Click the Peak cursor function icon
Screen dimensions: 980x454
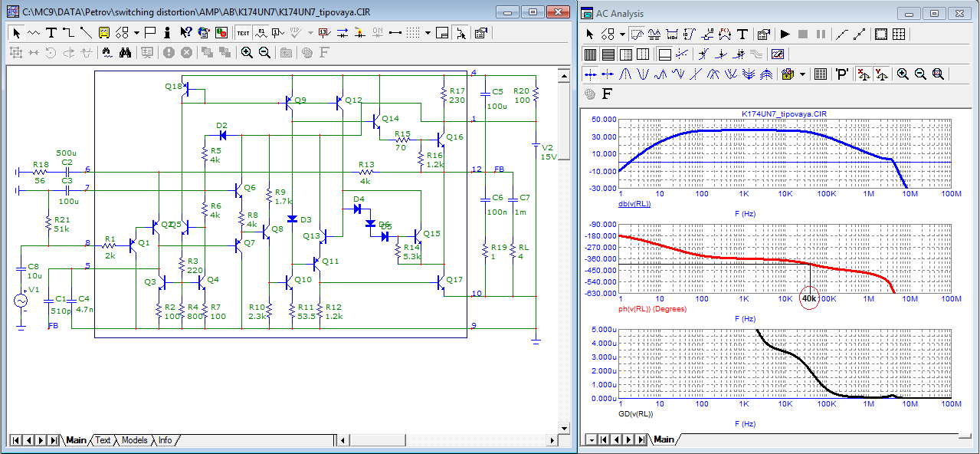click(625, 74)
